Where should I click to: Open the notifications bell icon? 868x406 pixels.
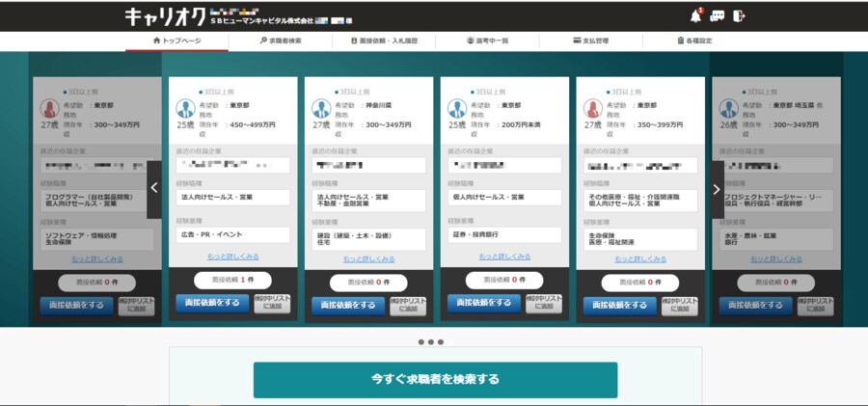(x=695, y=15)
